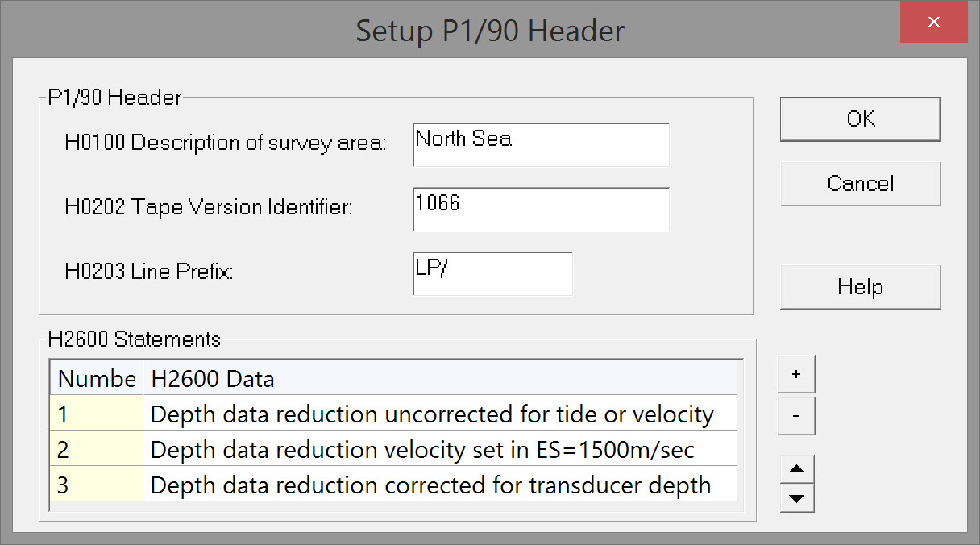Select the Number column header

(97, 378)
